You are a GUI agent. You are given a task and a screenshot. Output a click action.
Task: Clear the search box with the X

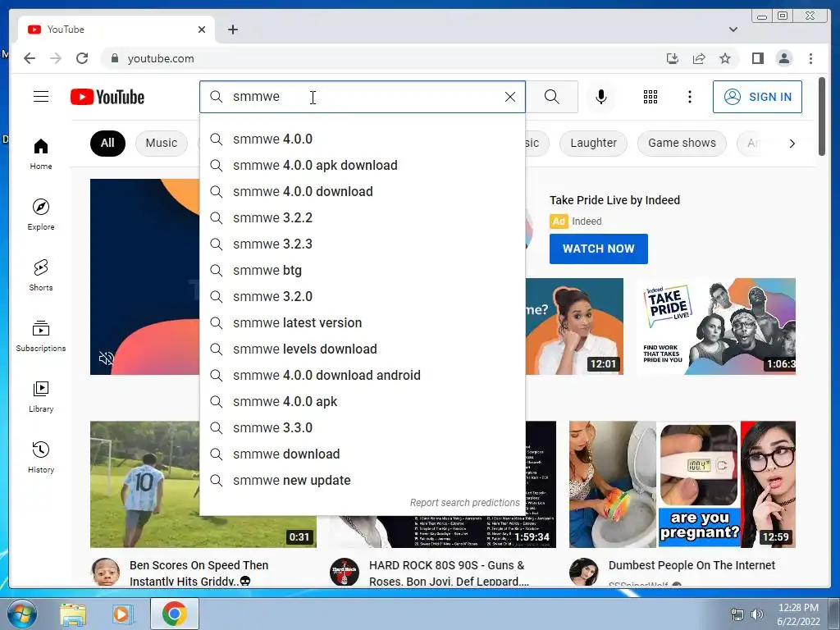click(x=510, y=97)
